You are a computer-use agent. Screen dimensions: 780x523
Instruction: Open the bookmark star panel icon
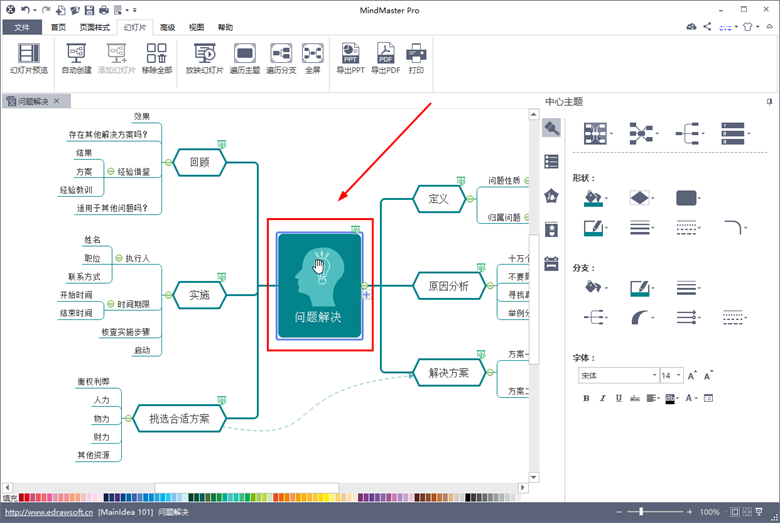[551, 229]
